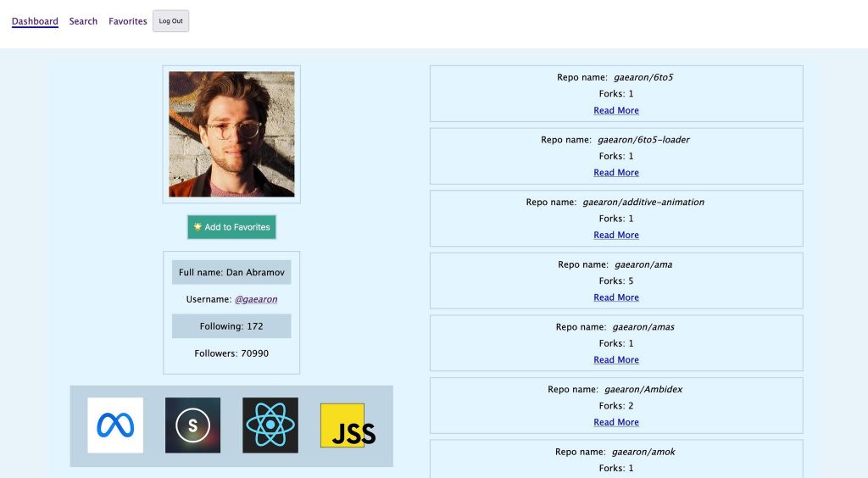Click repo name text gaearon/6to5-loader
This screenshot has width=868, height=478.
coord(643,140)
